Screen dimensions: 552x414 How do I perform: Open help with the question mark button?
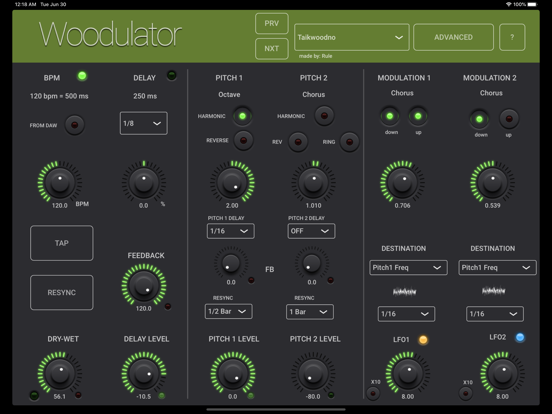coord(512,37)
